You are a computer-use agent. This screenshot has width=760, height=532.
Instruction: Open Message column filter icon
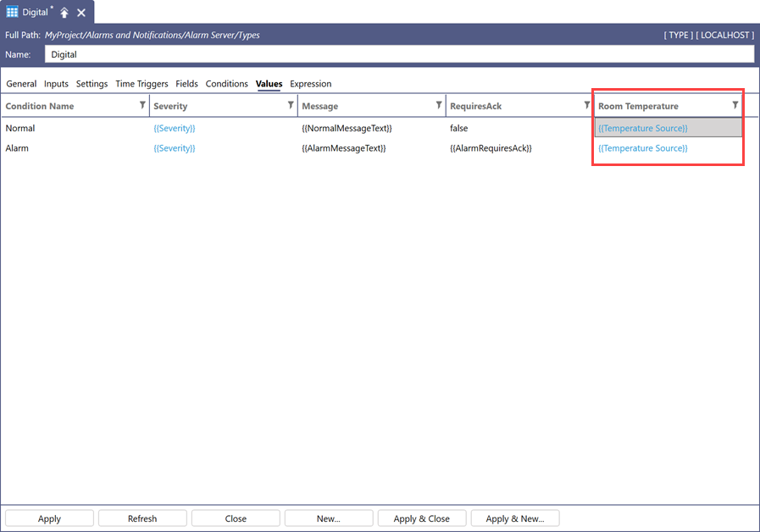[x=439, y=105]
